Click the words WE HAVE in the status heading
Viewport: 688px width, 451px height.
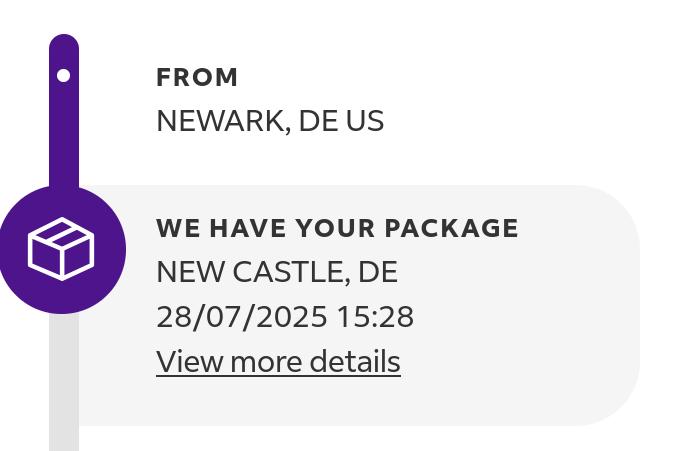[207, 228]
